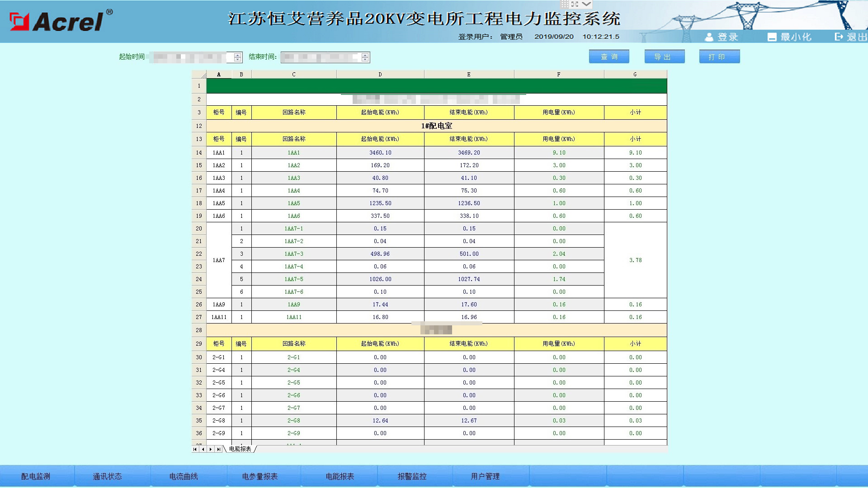Expand the chevron dropdown at top center
This screenshot has height=488, width=868.
586,4
